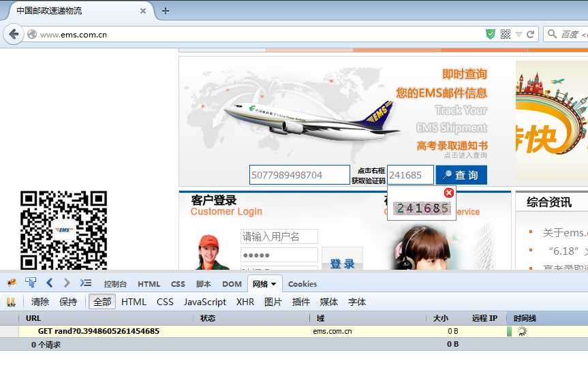Click the captcha code input field
The image size is (588, 391).
[410, 175]
